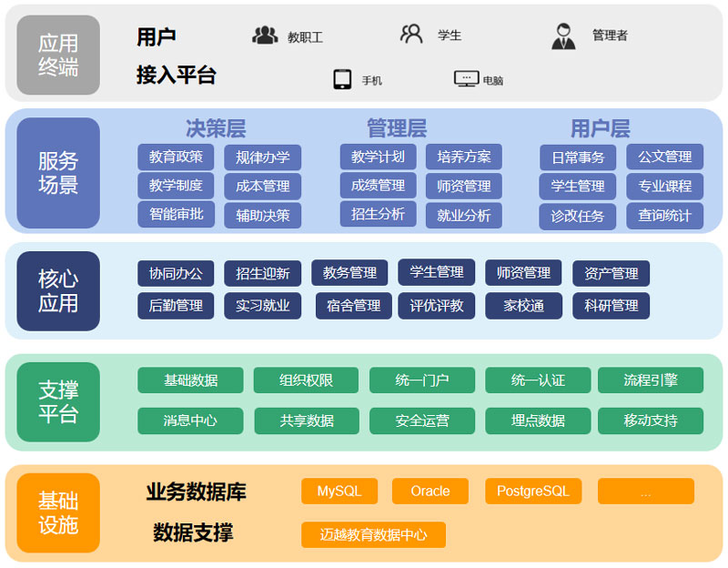Open the 辅助决策 box
The width and height of the screenshot is (728, 568).
[263, 216]
